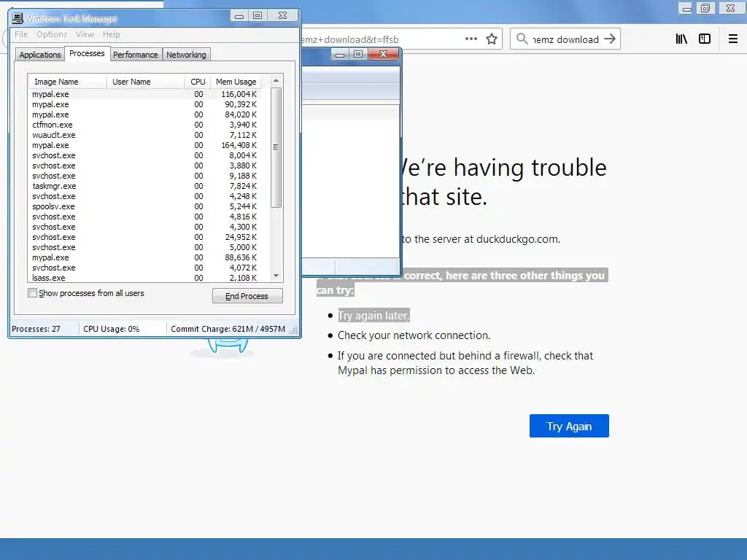The width and height of the screenshot is (747, 560).
Task: Select mypal.exe using 116,004 K memory
Action: (145, 94)
